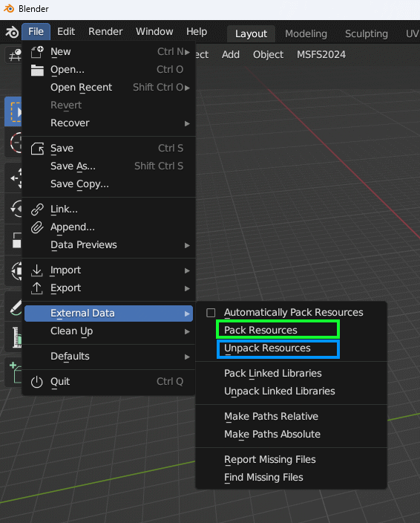Expand the Data Previews submenu
420x523 pixels.
pos(187,245)
